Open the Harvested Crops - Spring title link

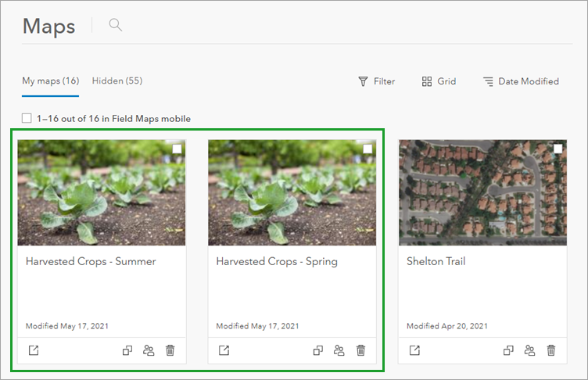pyautogui.click(x=277, y=261)
